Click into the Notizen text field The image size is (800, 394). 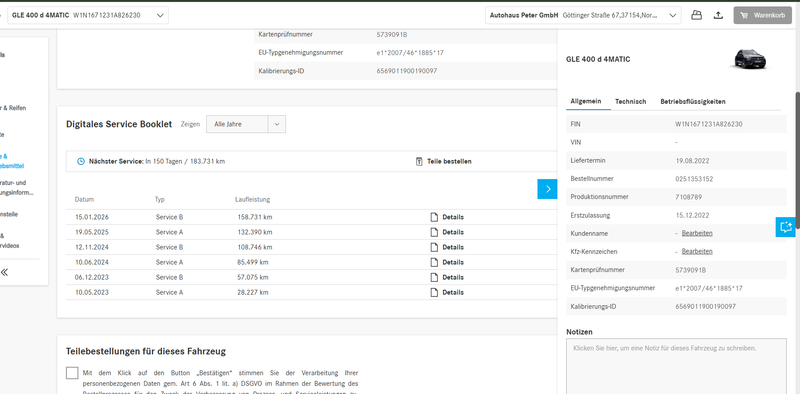(677, 366)
